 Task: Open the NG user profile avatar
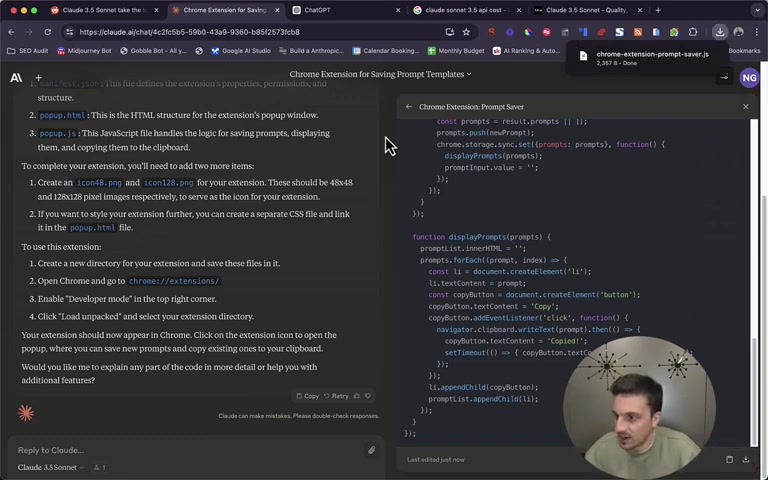click(749, 77)
